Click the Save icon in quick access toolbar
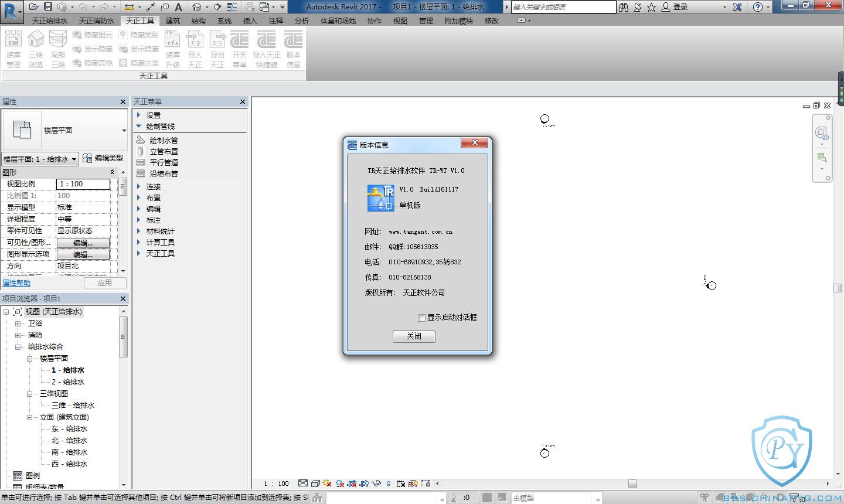The width and height of the screenshot is (844, 504). (48, 7)
